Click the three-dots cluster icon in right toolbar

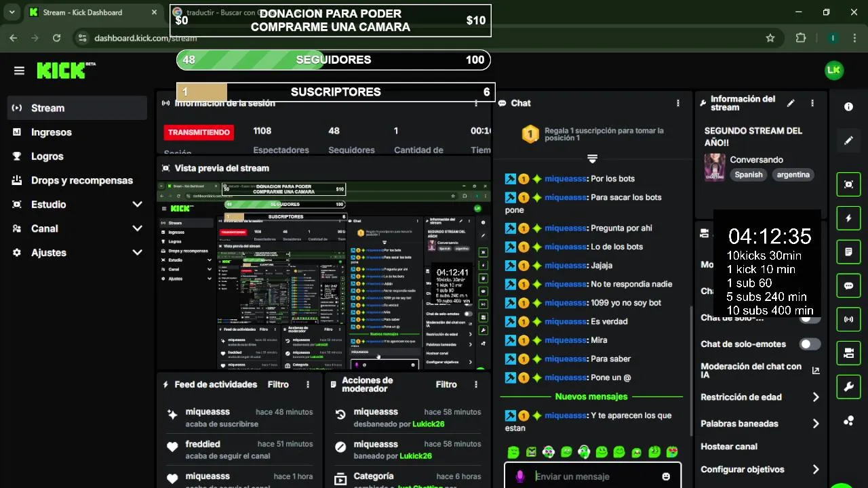pos(848,421)
